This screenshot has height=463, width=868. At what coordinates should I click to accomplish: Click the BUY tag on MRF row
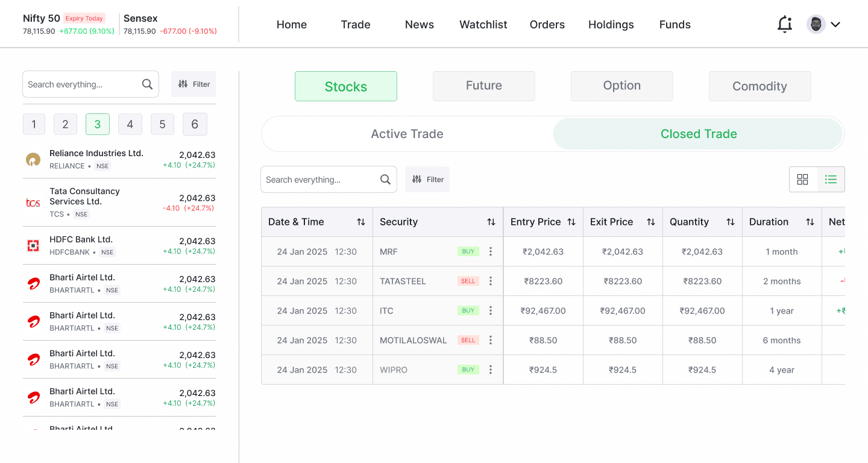(x=468, y=251)
